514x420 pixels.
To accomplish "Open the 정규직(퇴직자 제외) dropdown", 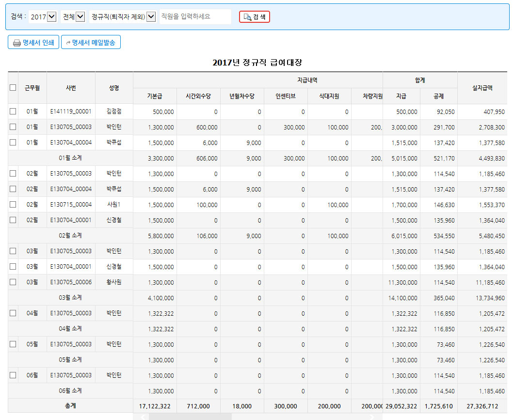I will tap(123, 16).
